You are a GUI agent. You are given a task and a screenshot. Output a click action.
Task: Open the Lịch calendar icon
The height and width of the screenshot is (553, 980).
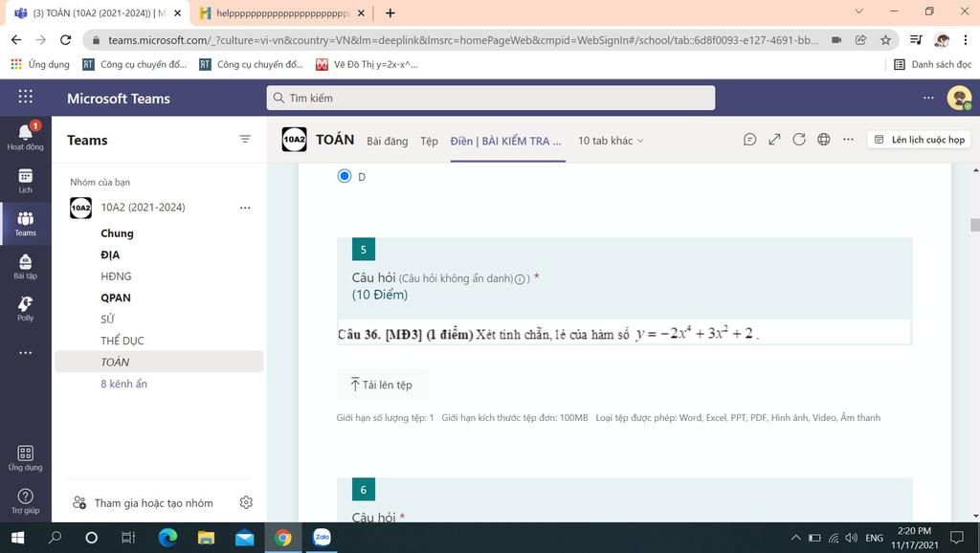click(x=26, y=181)
